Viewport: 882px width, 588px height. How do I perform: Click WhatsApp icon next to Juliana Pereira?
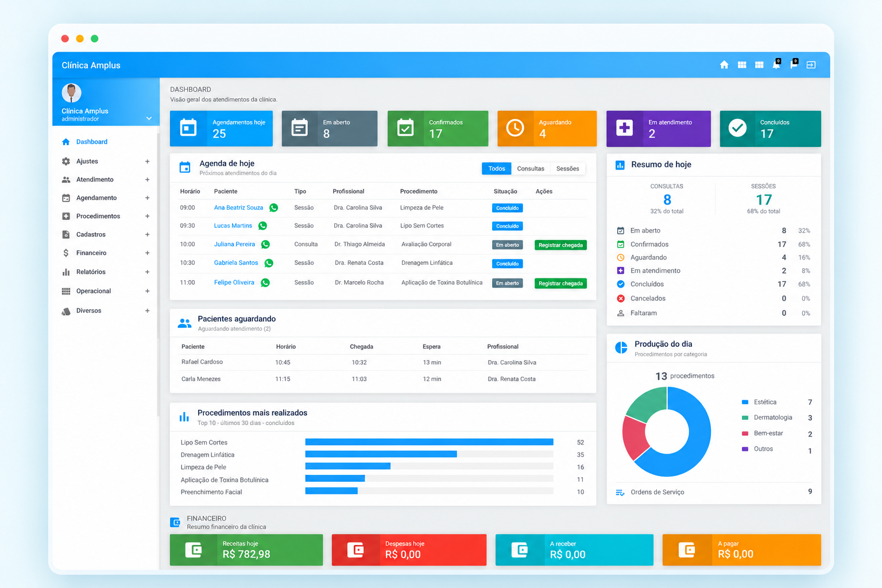click(x=265, y=245)
